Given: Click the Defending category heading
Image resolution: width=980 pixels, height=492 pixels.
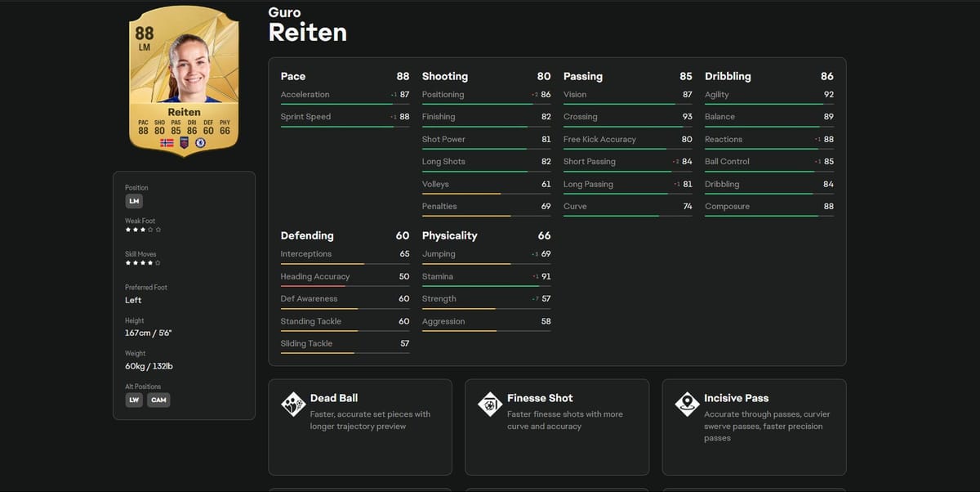Looking at the screenshot, I should [x=307, y=235].
